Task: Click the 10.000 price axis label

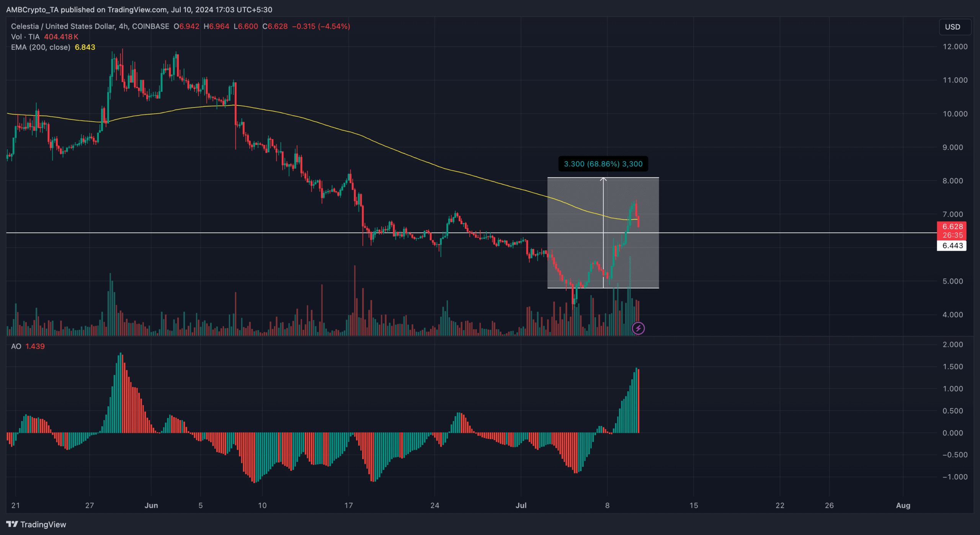Action: pyautogui.click(x=955, y=114)
